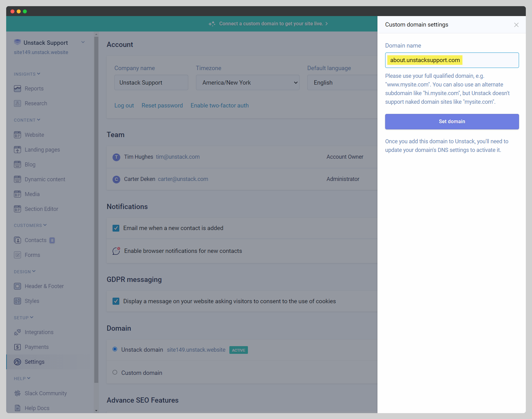Screen dimensions: 532x419
Task: Click the Research icon in sidebar
Action: (x=17, y=103)
